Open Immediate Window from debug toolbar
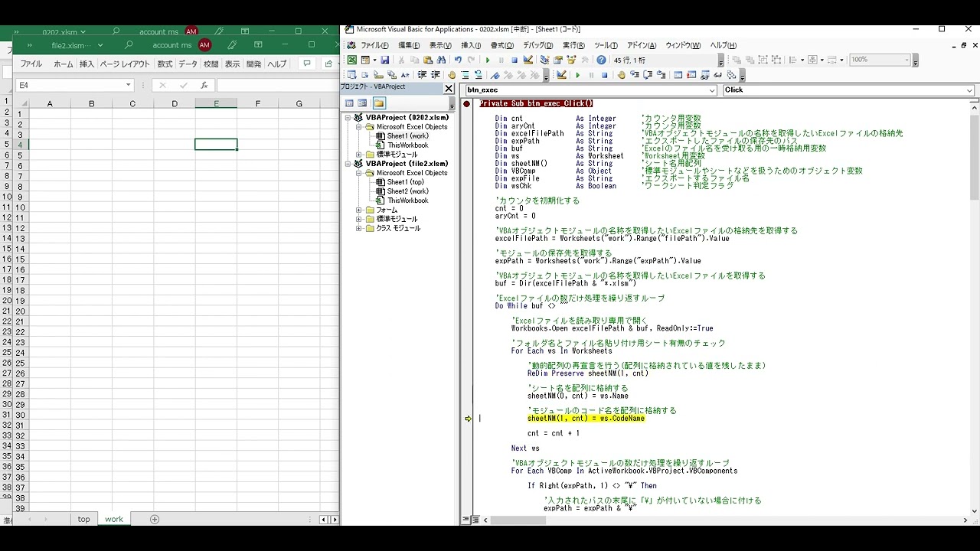The image size is (980, 551). tap(691, 75)
